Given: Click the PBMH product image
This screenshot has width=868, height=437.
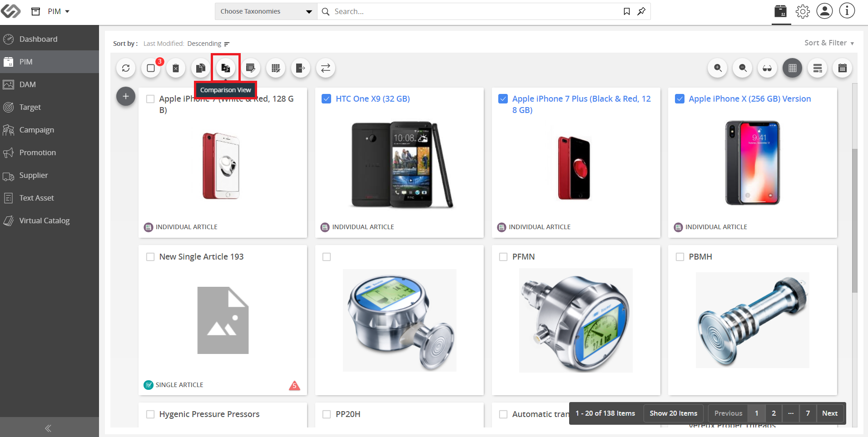Looking at the screenshot, I should pos(753,320).
